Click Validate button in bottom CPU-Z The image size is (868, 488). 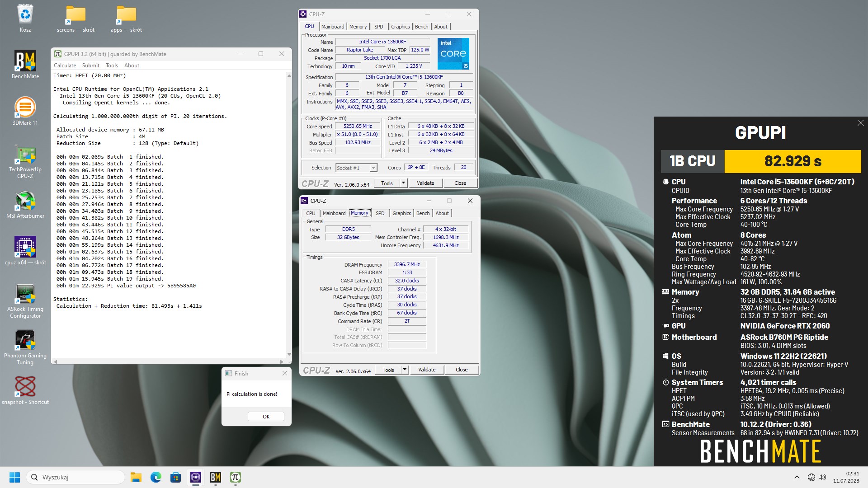click(427, 370)
